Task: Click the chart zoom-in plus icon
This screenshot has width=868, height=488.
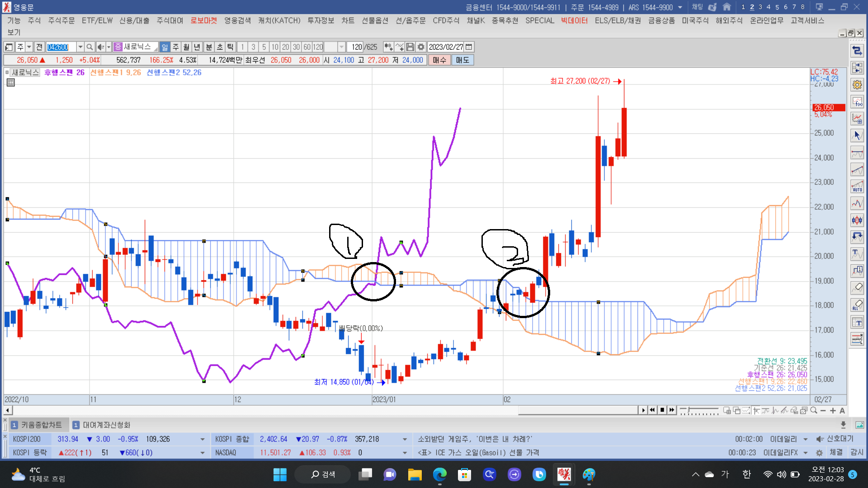Action: pyautogui.click(x=833, y=411)
